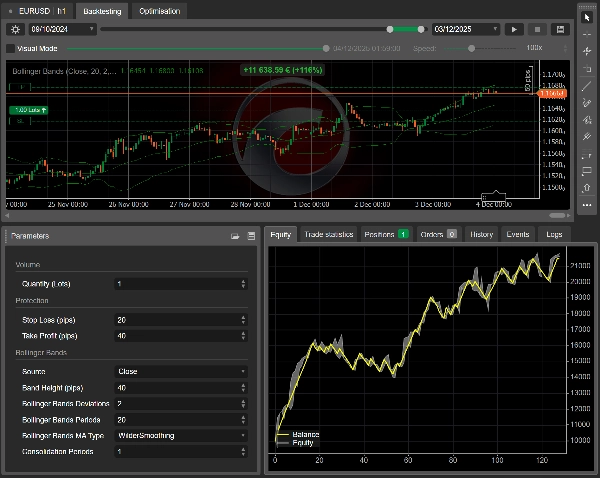Switch to the Backtesting tab

[x=102, y=11]
